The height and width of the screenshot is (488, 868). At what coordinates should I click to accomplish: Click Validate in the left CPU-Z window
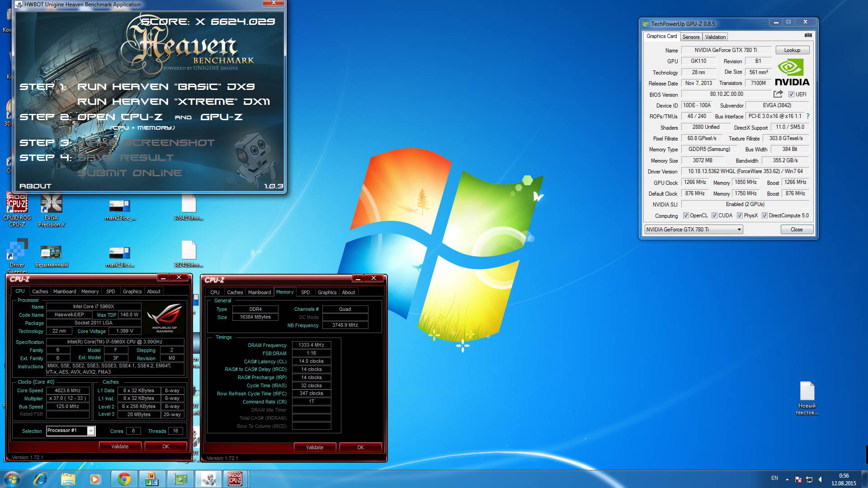click(x=120, y=446)
